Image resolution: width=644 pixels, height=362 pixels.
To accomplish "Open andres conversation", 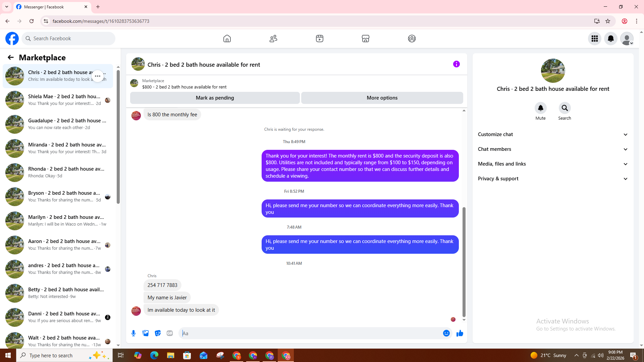I will (x=58, y=269).
